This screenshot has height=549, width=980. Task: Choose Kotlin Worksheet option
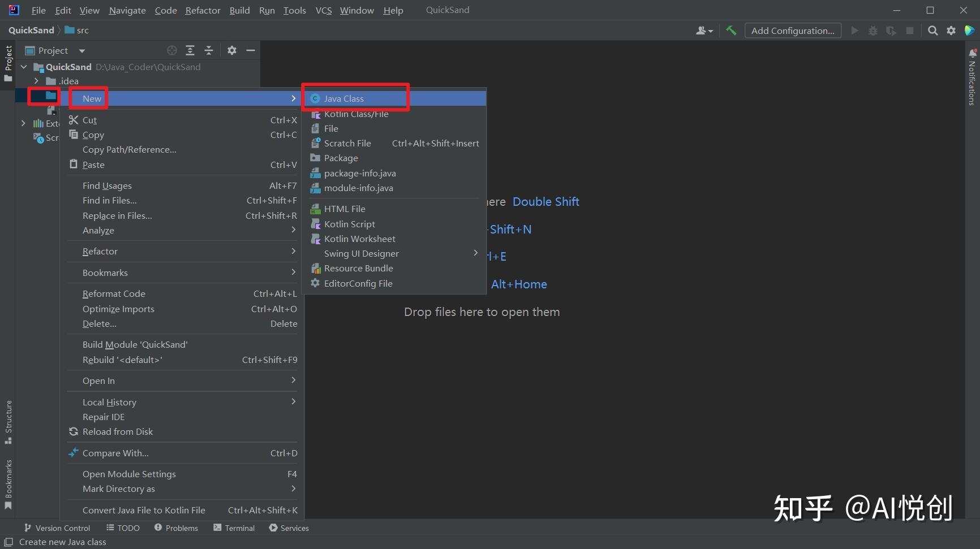tap(394, 239)
